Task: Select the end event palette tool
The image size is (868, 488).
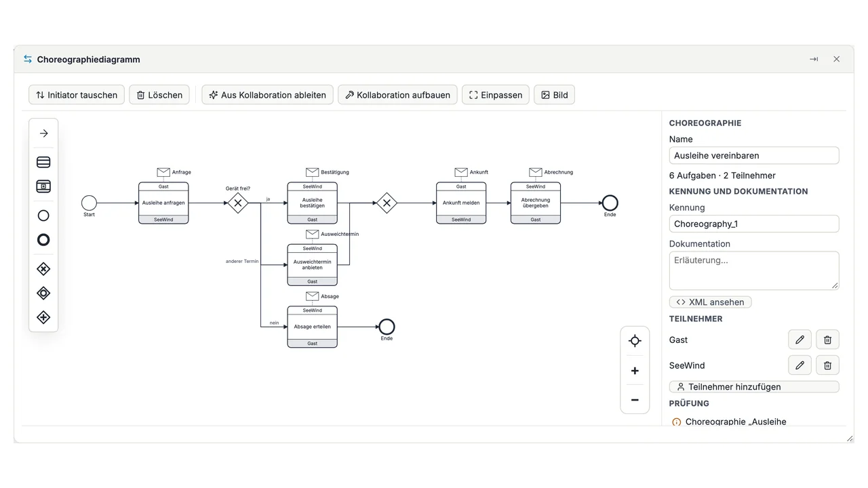Action: [43, 240]
